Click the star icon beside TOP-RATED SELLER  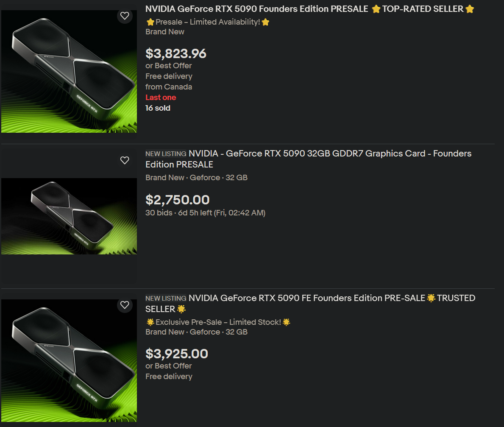pyautogui.click(x=376, y=8)
